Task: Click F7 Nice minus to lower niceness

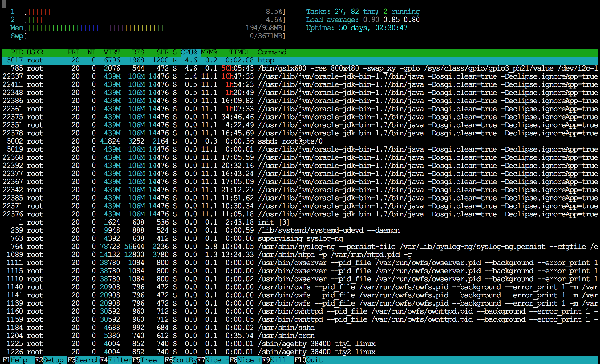Action: point(215,360)
